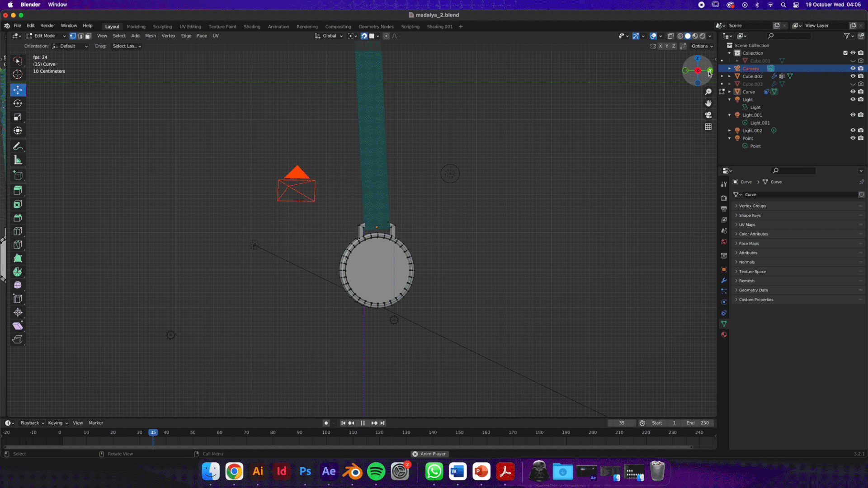The width and height of the screenshot is (868, 488).
Task: Select the Annotate pencil tool
Action: point(18,146)
